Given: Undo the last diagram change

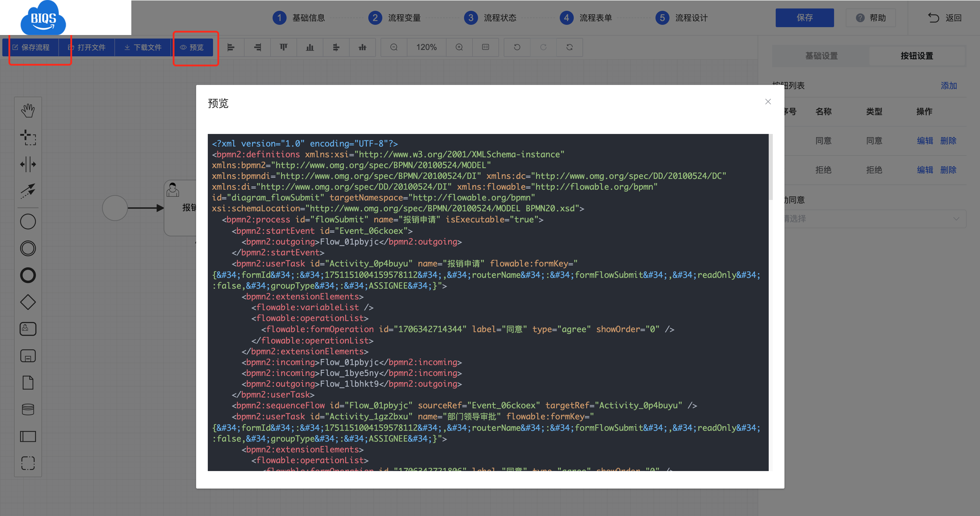Looking at the screenshot, I should pyautogui.click(x=517, y=47).
